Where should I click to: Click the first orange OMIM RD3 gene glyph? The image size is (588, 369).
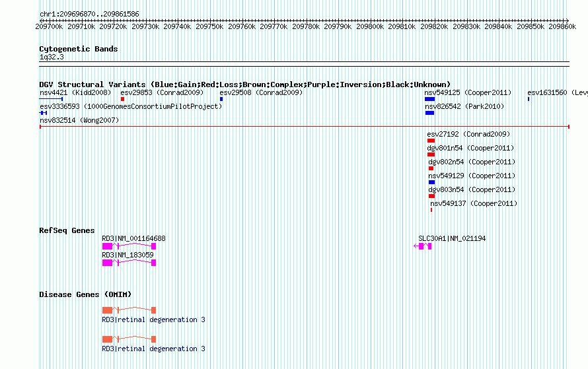[x=129, y=310]
